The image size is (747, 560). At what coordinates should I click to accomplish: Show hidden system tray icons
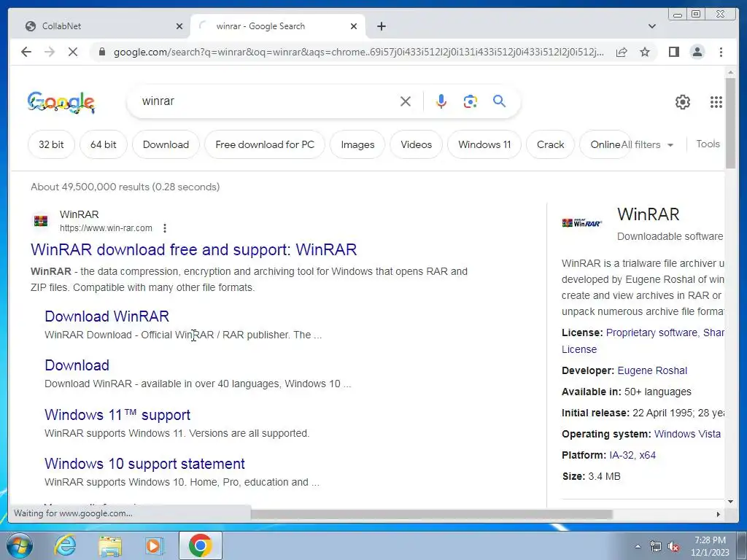(638, 546)
